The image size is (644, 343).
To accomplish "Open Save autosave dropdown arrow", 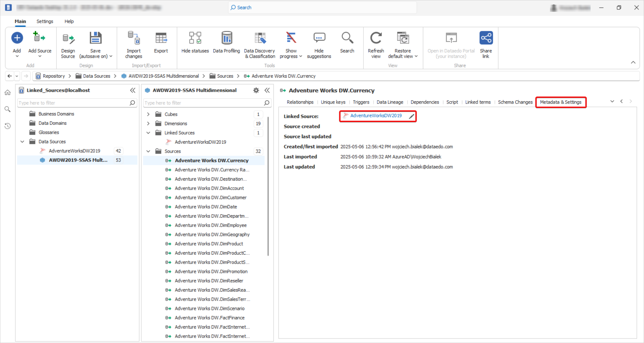I will [111, 56].
